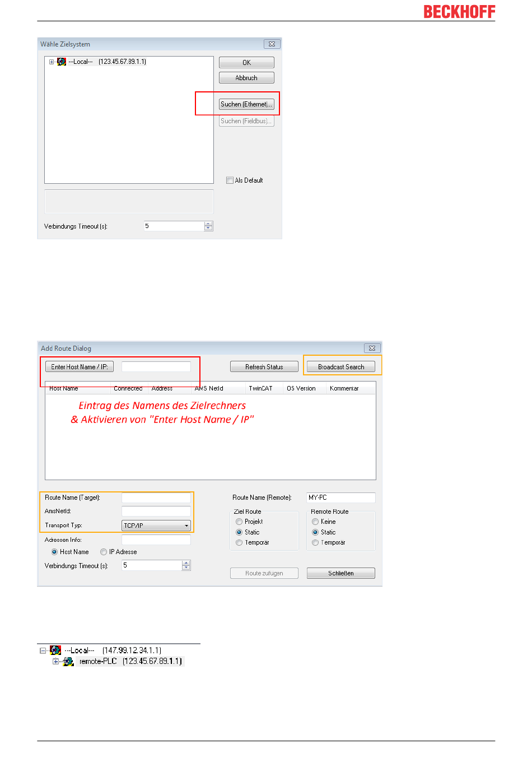Click the Suchen (Ethernet) button
Screen dimensions: 532x767
246,104
